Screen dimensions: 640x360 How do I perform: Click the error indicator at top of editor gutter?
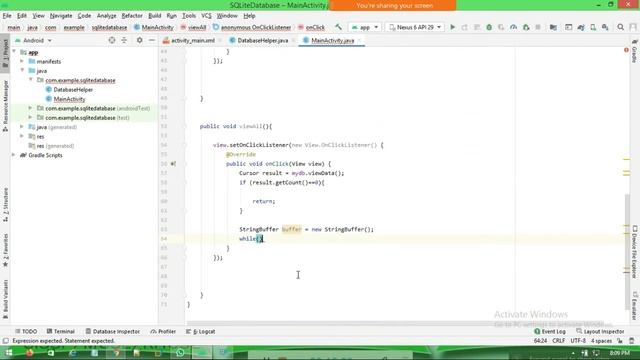coord(626,50)
